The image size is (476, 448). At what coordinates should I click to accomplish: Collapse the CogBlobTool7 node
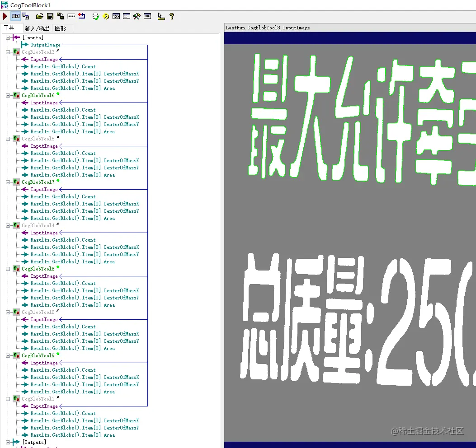coord(8,182)
